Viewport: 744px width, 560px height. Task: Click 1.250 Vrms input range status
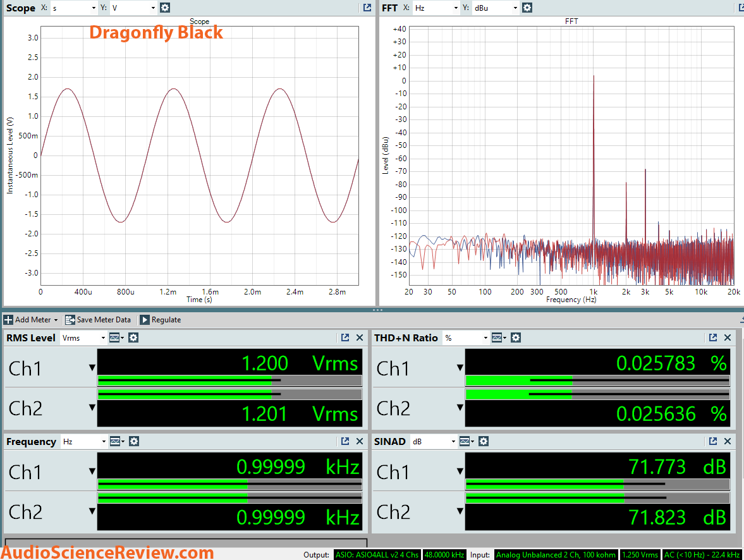(x=640, y=555)
